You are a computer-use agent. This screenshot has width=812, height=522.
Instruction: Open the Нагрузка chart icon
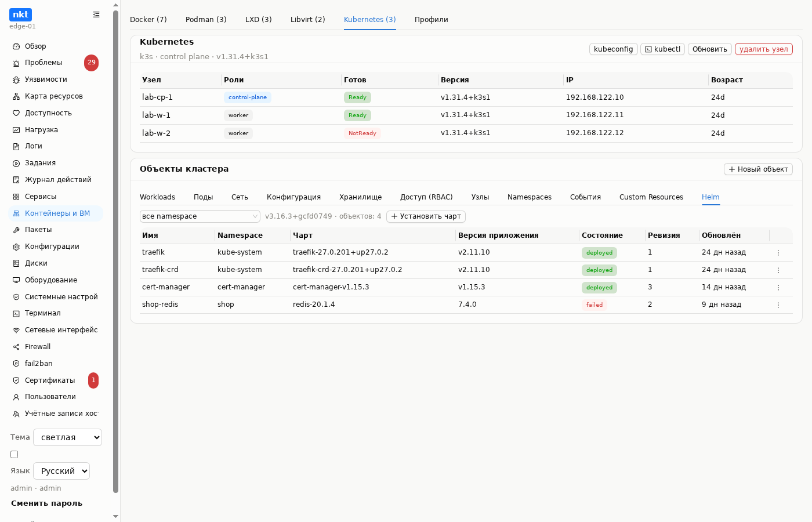(x=16, y=130)
